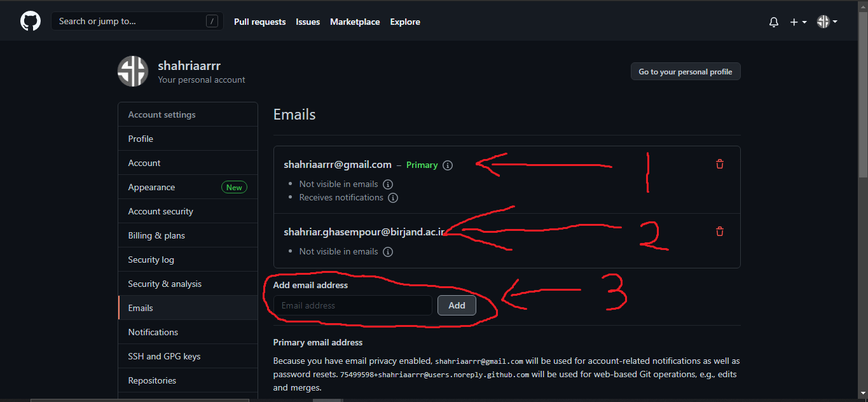This screenshot has height=402, width=868.
Task: Click the GitHub octocat logo
Action: coord(30,21)
